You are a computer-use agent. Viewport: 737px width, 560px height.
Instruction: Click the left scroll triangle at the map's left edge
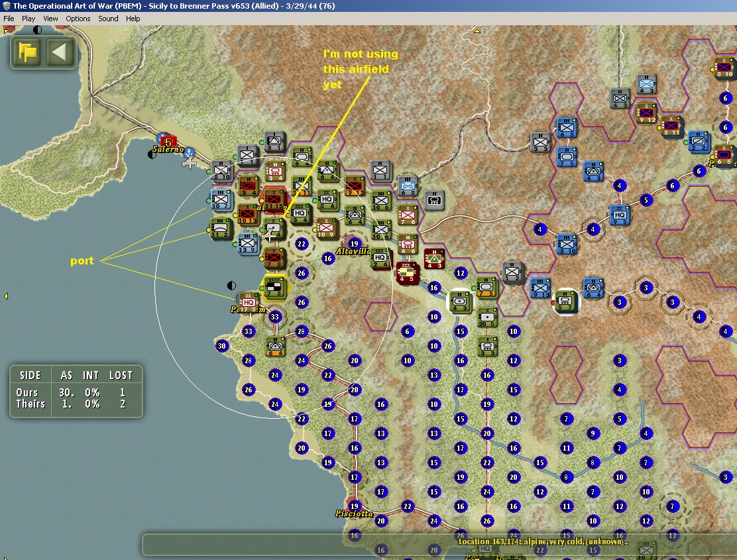tap(6, 296)
